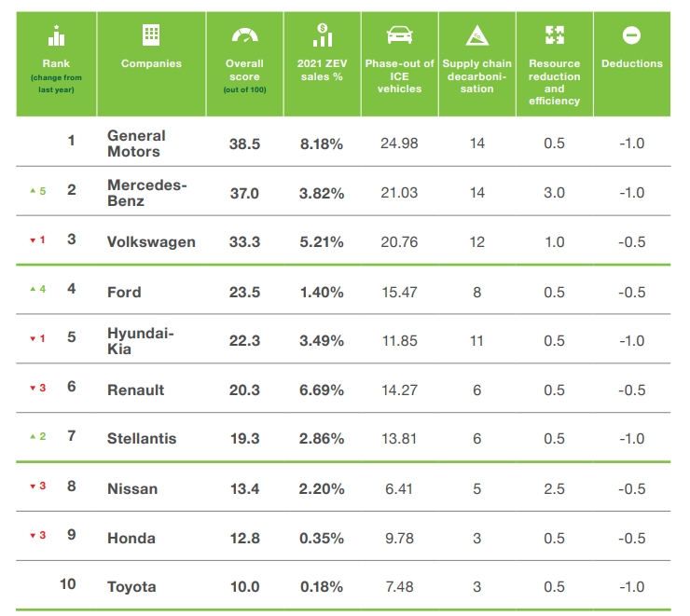Click the green up arrow beside Mercedes-Benz

33,190
